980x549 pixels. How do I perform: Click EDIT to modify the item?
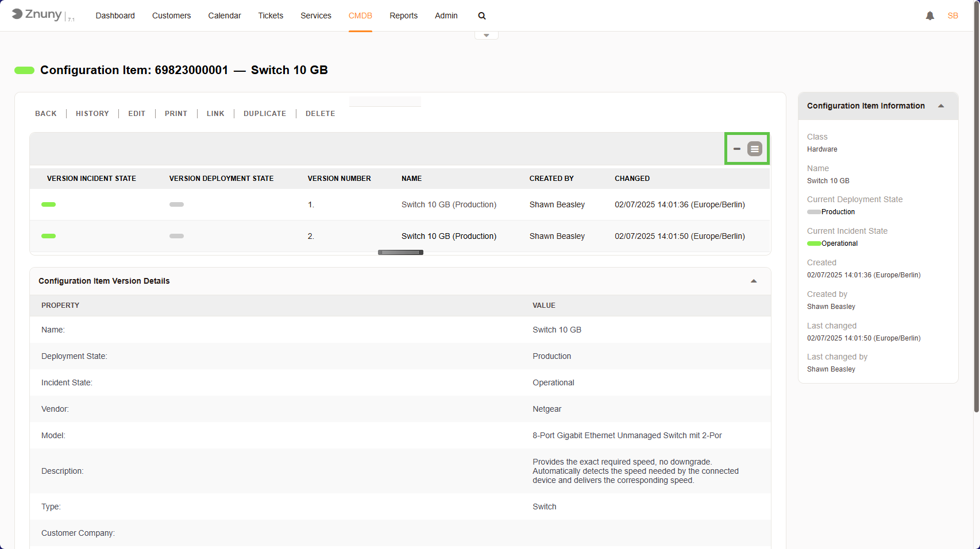(137, 114)
